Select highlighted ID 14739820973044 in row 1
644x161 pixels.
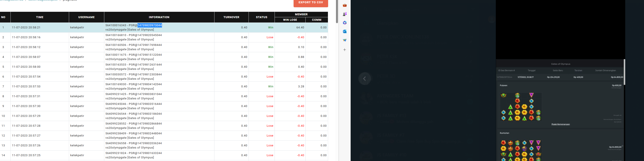coord(150,25)
